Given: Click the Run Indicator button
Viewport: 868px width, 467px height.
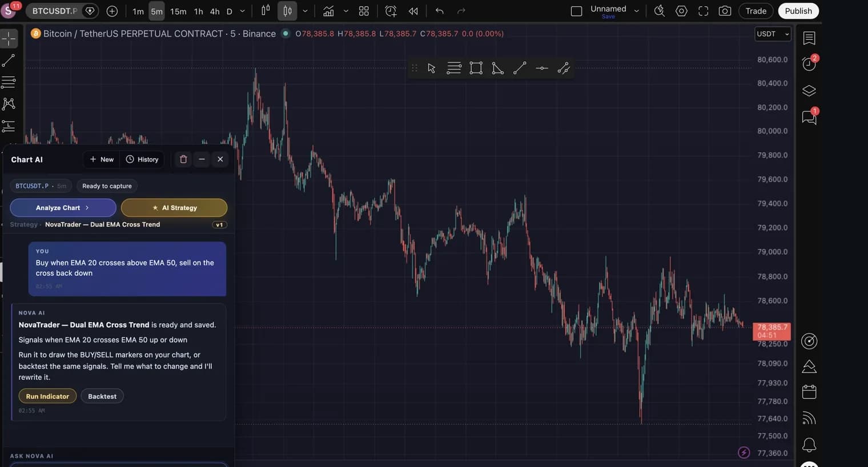Looking at the screenshot, I should pyautogui.click(x=47, y=396).
